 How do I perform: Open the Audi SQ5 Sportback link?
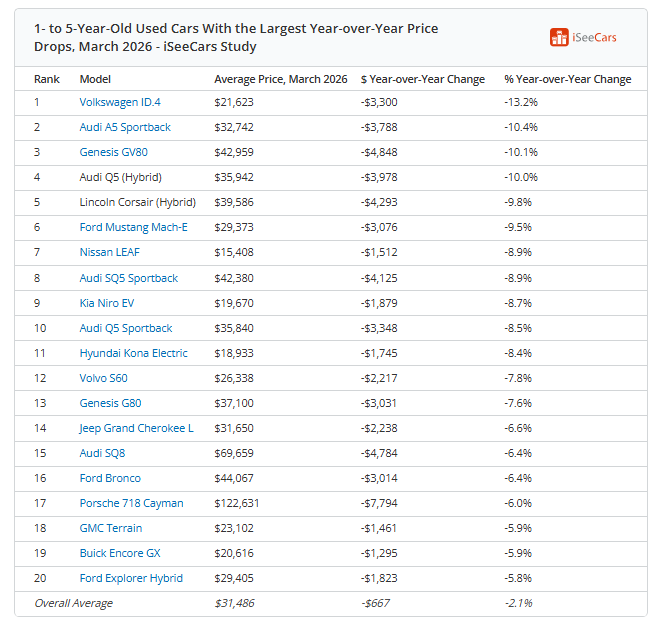click(129, 278)
